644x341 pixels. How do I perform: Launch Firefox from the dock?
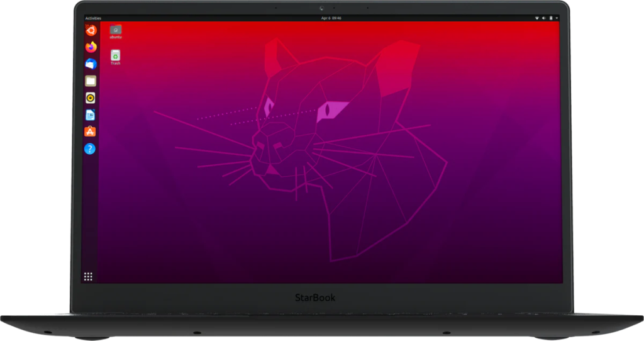pos(91,47)
